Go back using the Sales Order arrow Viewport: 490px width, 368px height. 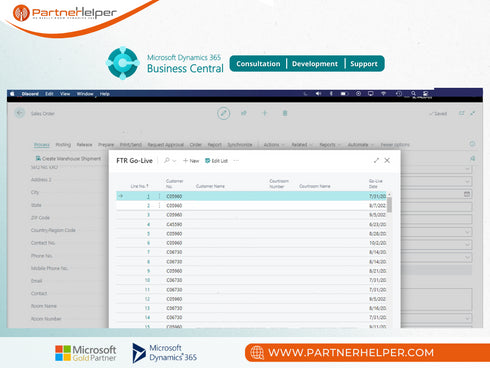[20, 113]
